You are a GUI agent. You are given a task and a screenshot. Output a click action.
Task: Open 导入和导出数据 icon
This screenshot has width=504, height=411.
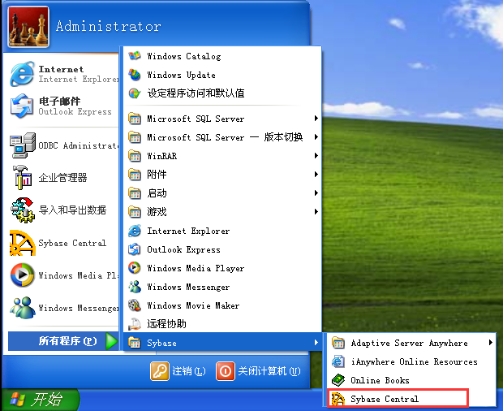[22, 210]
